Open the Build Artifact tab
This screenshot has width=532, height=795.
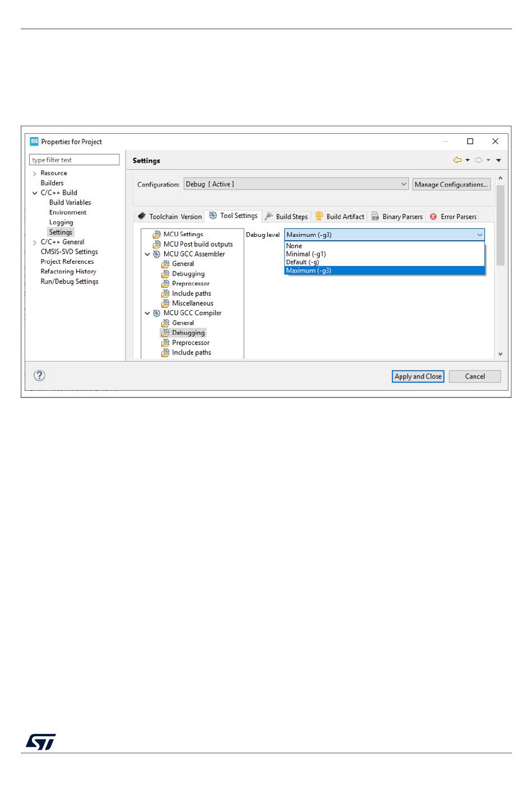pos(339,217)
